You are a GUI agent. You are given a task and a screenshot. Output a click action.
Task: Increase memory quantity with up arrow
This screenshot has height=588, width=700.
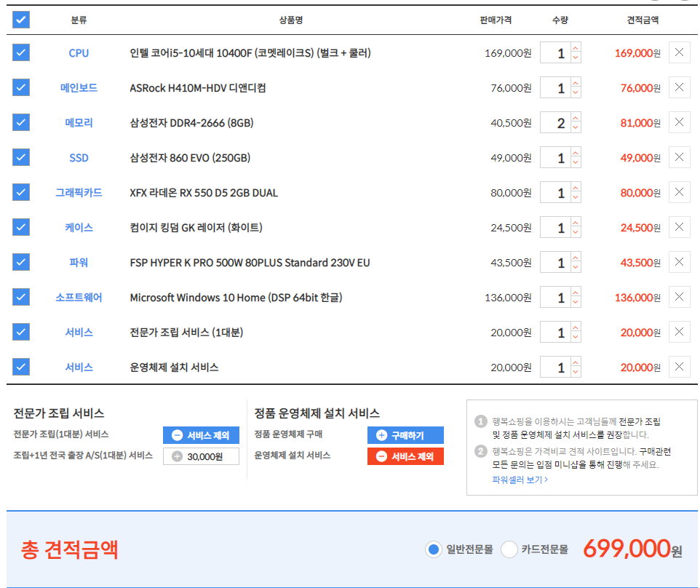pyautogui.click(x=576, y=118)
